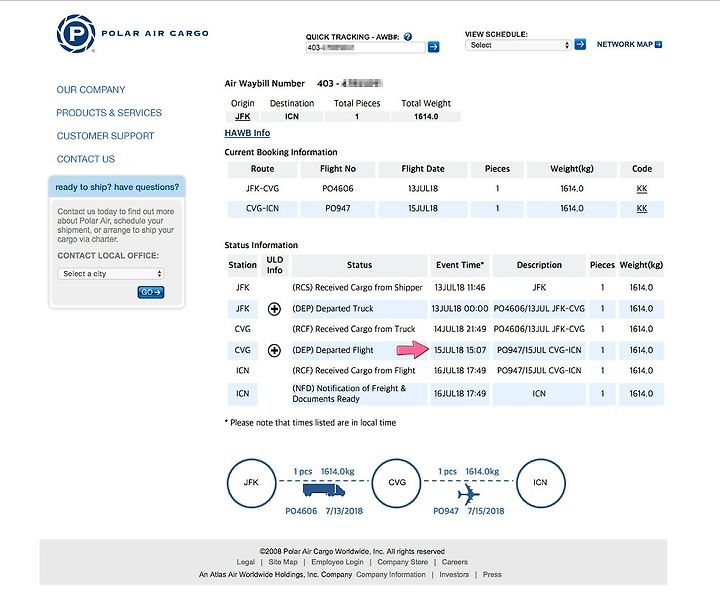Click the Total Weight value 1614.0
720x606 pixels.
click(x=426, y=117)
